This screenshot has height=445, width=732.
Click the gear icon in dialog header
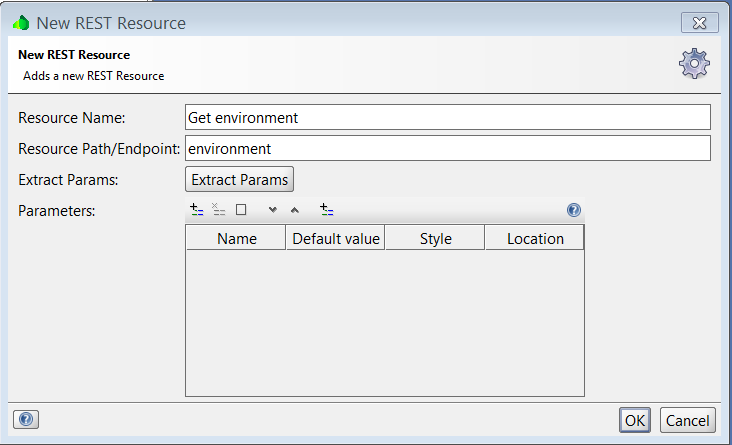tap(694, 63)
